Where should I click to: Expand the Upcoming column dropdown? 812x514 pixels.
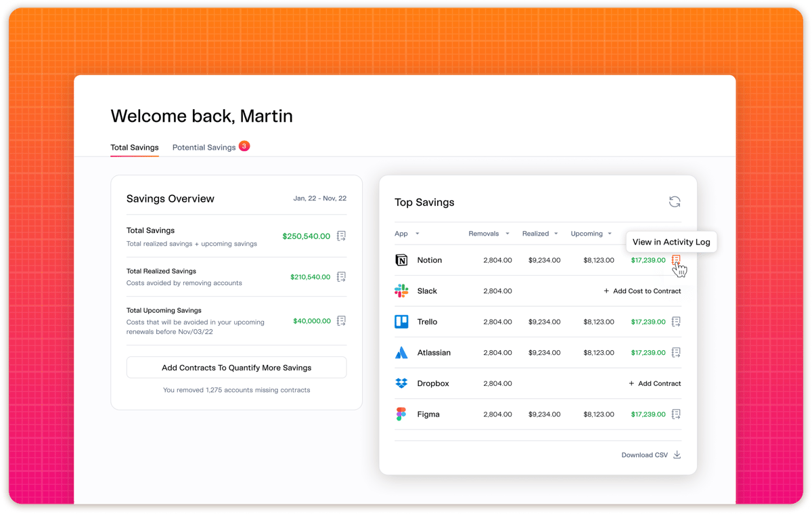(591, 233)
